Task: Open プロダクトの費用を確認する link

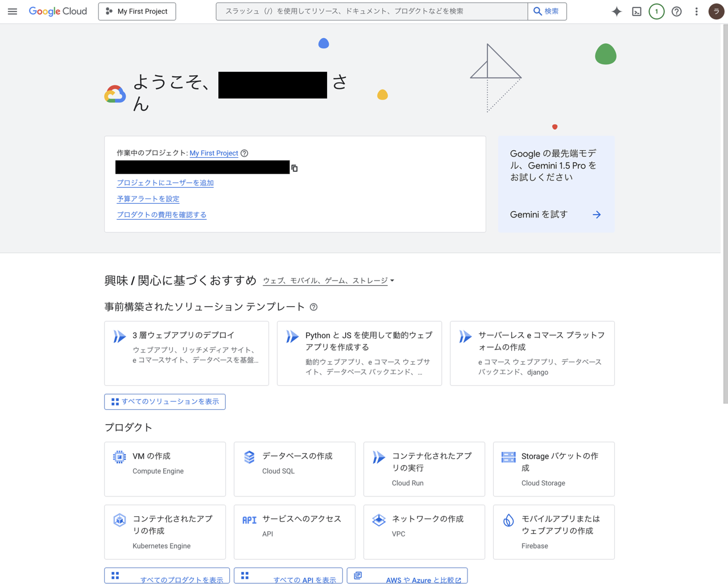Action: (162, 215)
